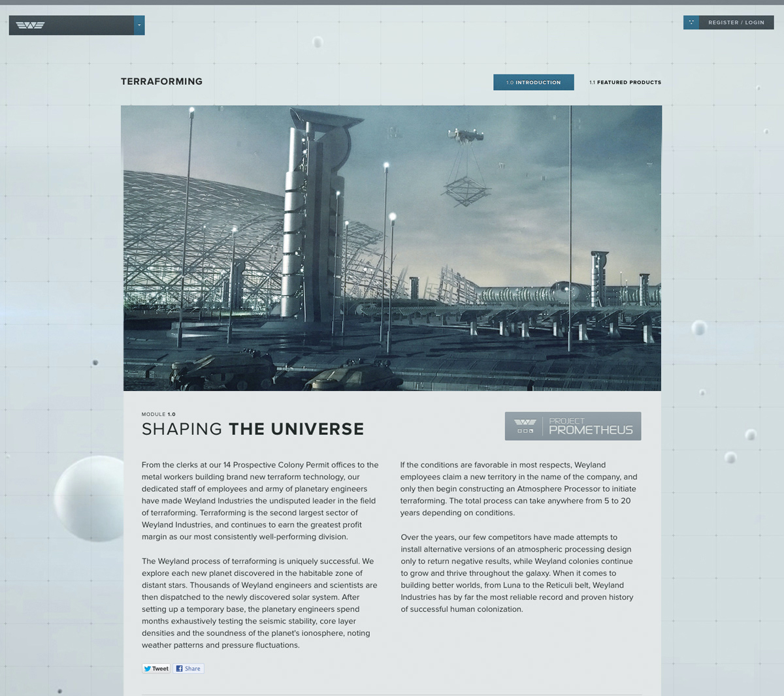Click the hovering airship carrying cargo in the image
The height and width of the screenshot is (696, 784).
click(466, 136)
